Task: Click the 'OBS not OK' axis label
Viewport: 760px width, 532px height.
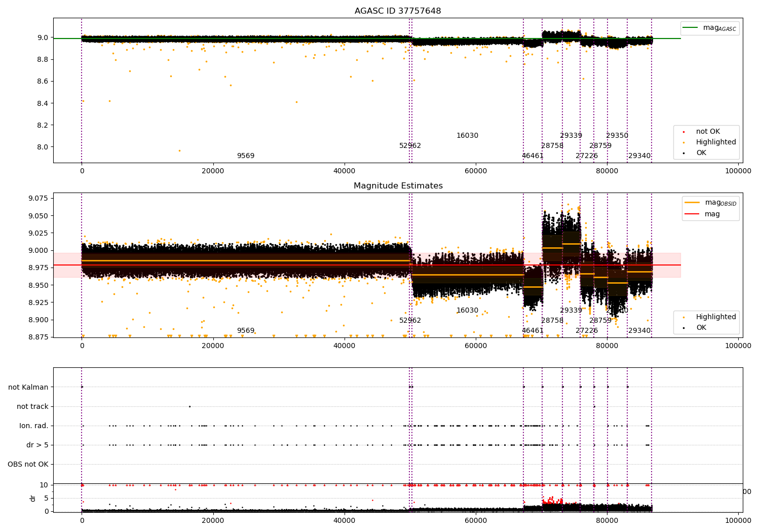Action: (28, 465)
